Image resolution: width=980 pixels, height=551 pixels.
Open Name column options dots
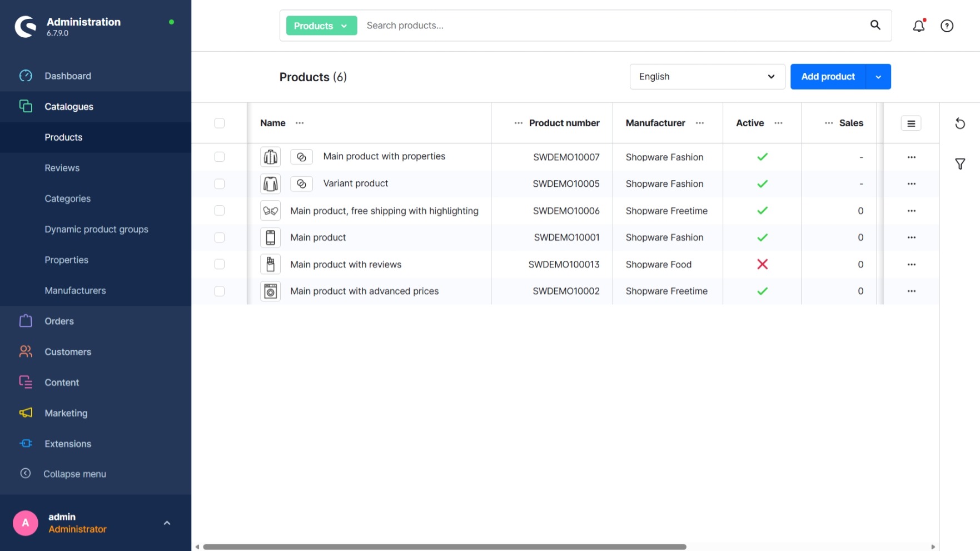(x=300, y=123)
